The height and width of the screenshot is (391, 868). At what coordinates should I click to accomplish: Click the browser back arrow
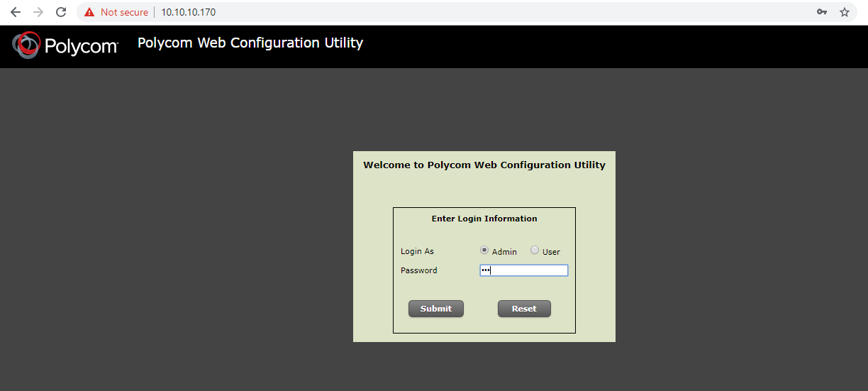coord(16,12)
